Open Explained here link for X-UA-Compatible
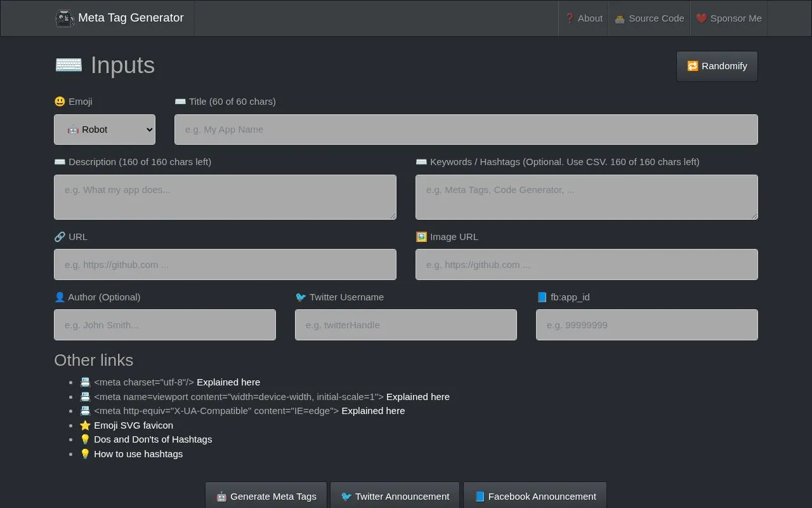The width and height of the screenshot is (812, 508). (x=373, y=411)
